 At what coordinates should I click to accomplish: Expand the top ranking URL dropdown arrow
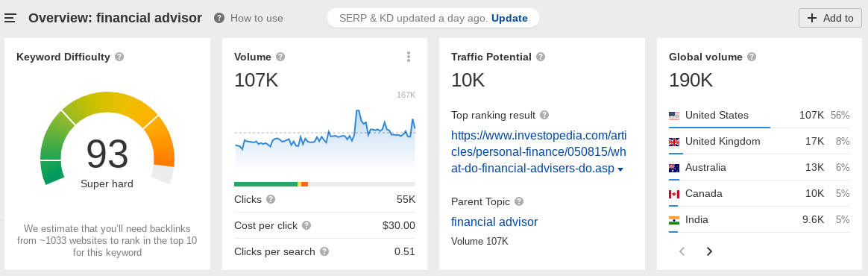click(620, 169)
